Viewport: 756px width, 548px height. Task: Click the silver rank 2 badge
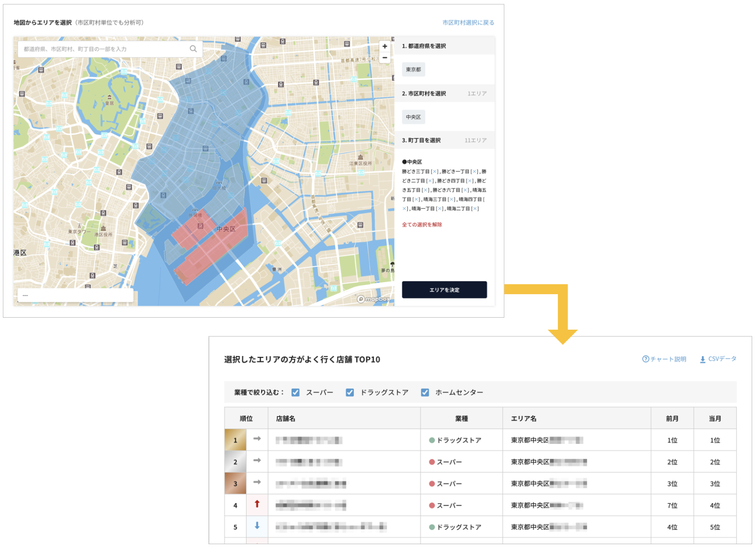click(236, 462)
